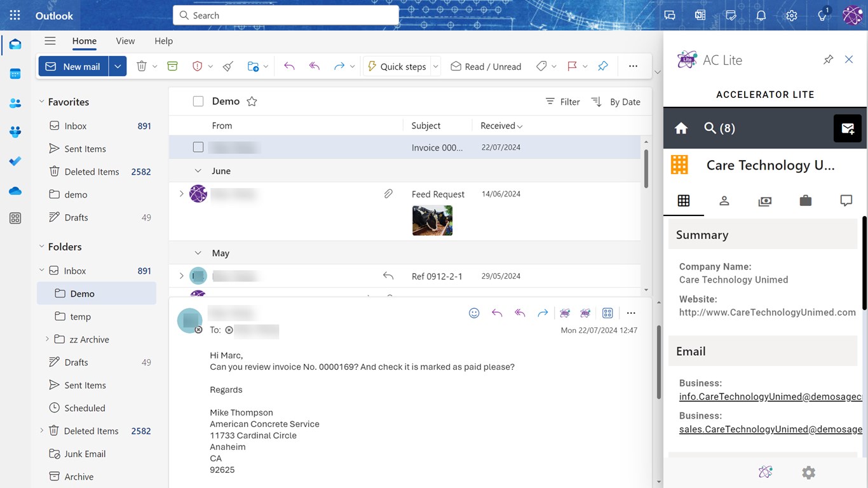Click the Reply all icon in ribbon
The width and height of the screenshot is (868, 488).
pyautogui.click(x=314, y=66)
